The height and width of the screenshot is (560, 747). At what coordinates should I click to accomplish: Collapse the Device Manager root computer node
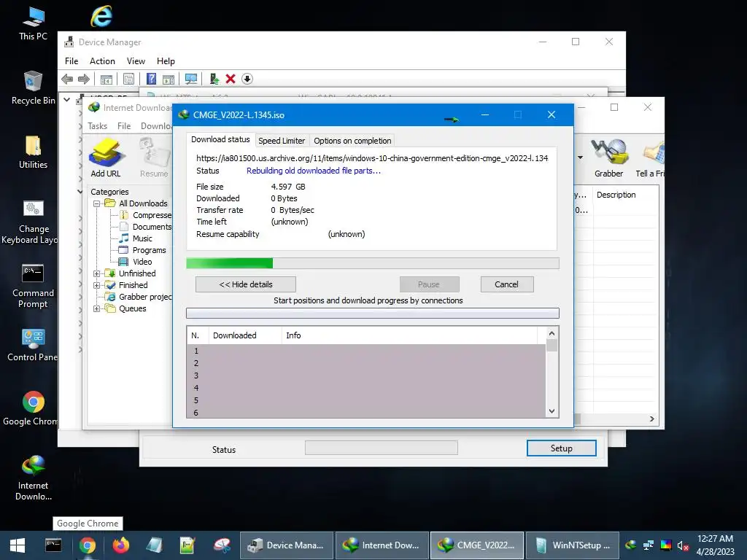click(67, 100)
